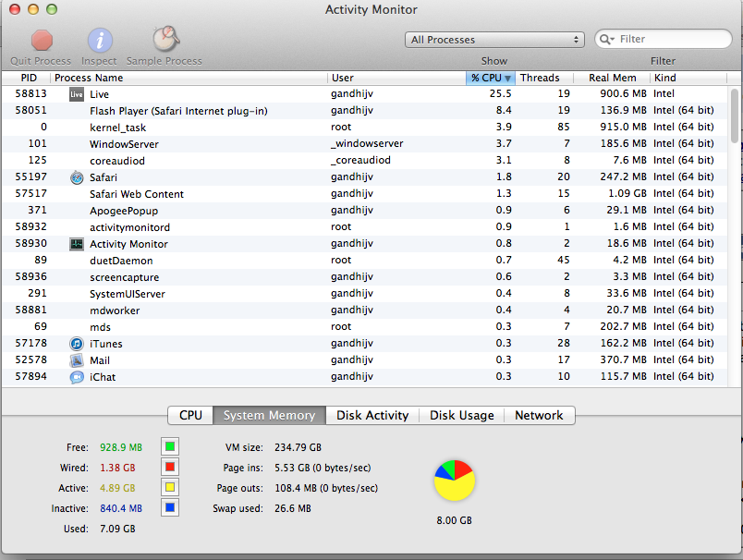
Task: Select the SystemUIServer process row
Action: pos(365,294)
